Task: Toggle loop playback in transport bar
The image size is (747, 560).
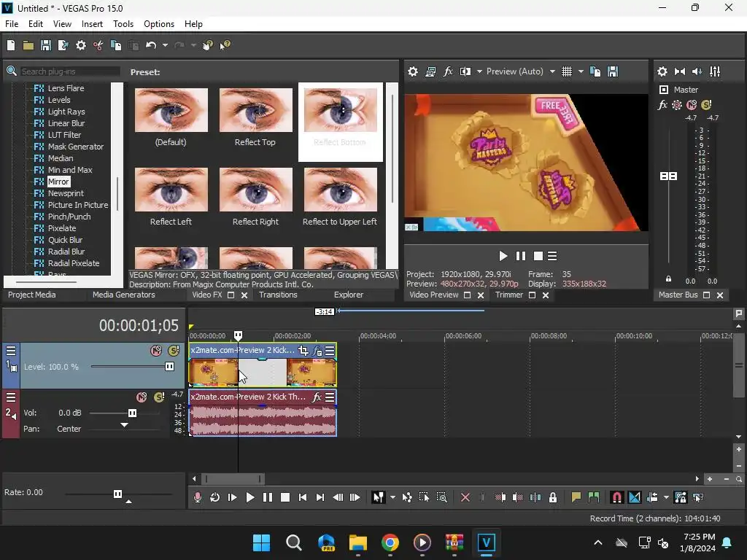Action: (x=215, y=497)
